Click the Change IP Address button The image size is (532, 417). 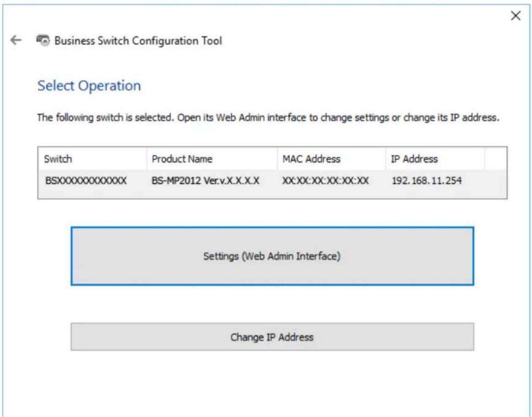(x=272, y=337)
